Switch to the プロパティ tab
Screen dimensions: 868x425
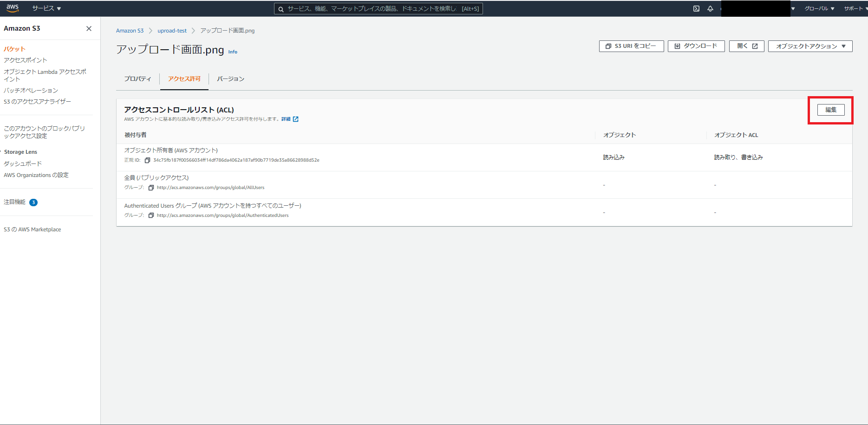(x=137, y=79)
